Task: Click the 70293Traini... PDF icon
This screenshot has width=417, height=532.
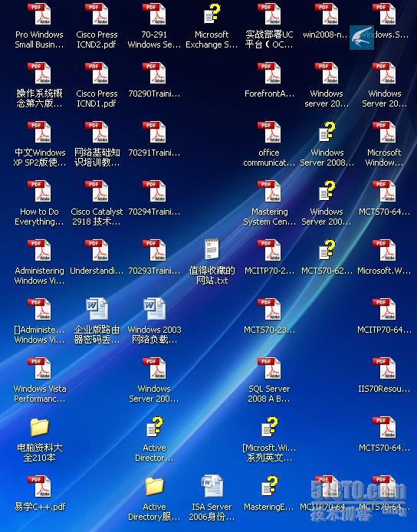Action: click(154, 251)
